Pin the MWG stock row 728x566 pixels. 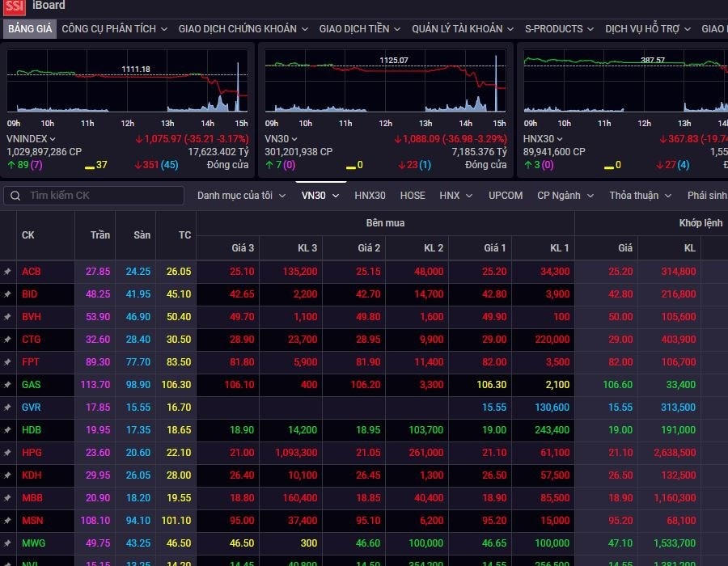tap(8, 543)
